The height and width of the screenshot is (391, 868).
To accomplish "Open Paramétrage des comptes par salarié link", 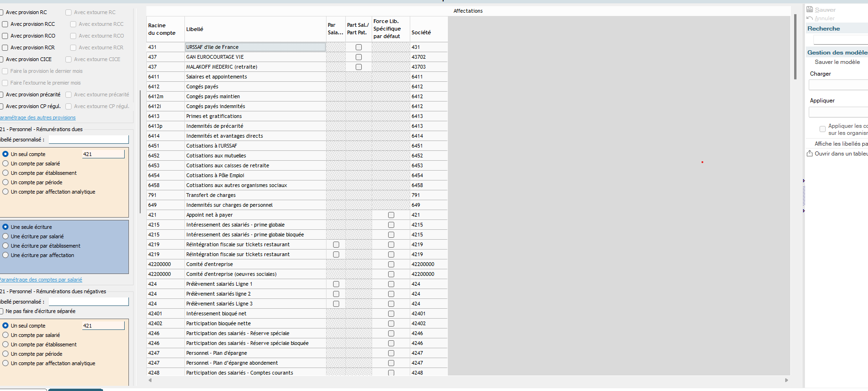I will coord(41,280).
